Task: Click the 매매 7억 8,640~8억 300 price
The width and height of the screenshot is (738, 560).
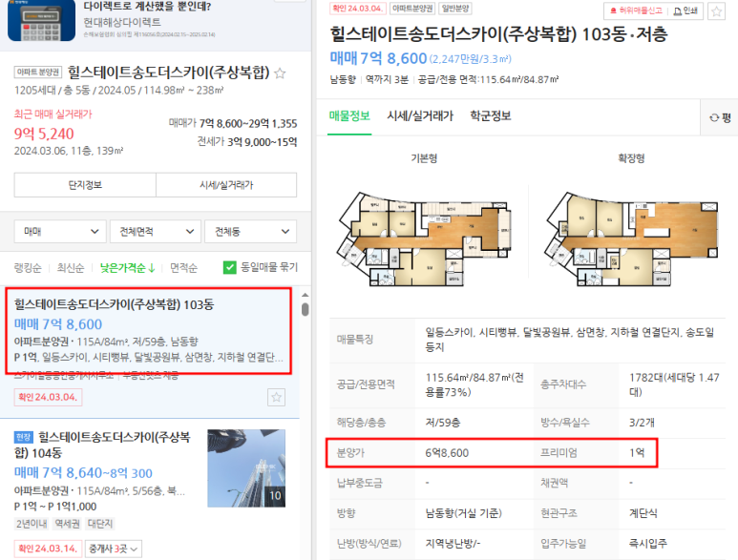Action: [83, 473]
